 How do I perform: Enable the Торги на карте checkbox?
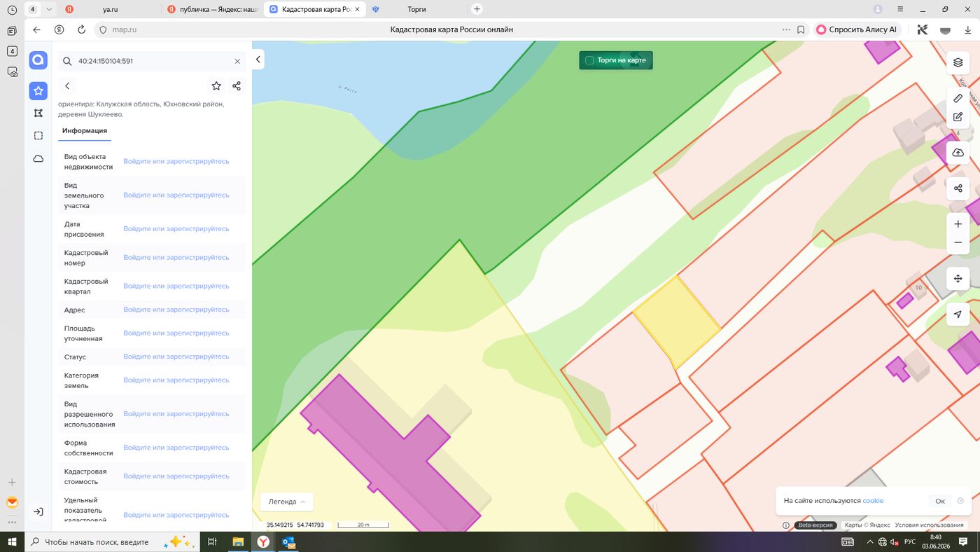[x=589, y=60]
